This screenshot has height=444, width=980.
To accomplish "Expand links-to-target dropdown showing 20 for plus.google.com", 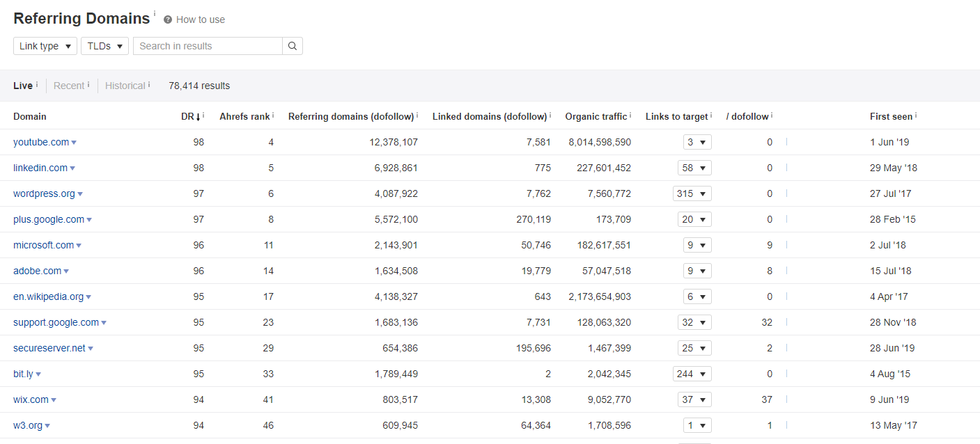I will 694,219.
